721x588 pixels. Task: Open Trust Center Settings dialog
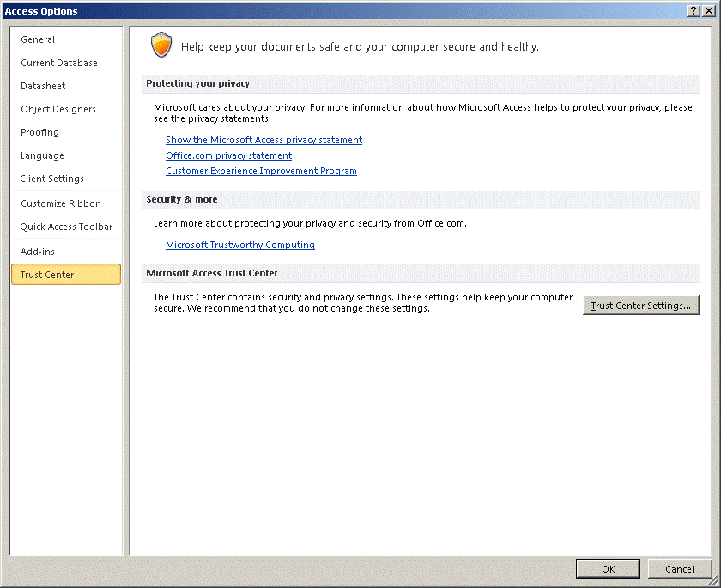[x=641, y=306]
